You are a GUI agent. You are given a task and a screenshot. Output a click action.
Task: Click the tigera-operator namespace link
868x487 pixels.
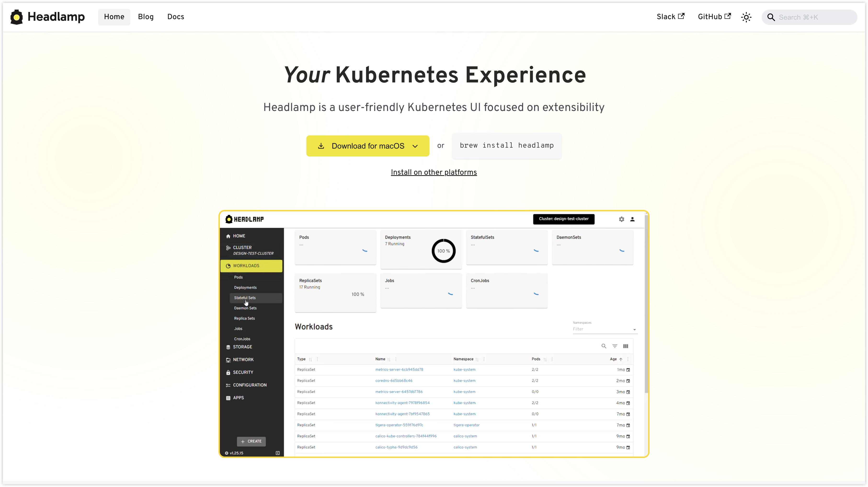click(x=466, y=425)
